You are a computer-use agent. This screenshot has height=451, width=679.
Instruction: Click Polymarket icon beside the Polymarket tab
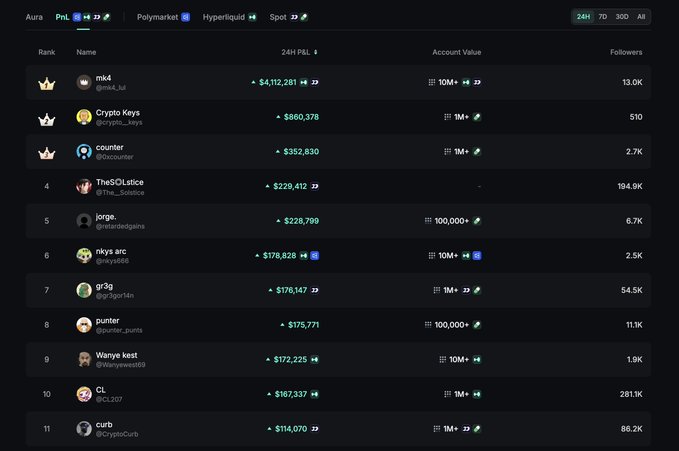pyautogui.click(x=185, y=17)
